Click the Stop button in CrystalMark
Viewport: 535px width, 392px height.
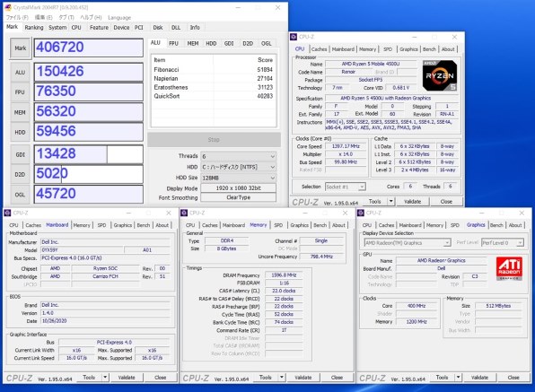coord(214,140)
